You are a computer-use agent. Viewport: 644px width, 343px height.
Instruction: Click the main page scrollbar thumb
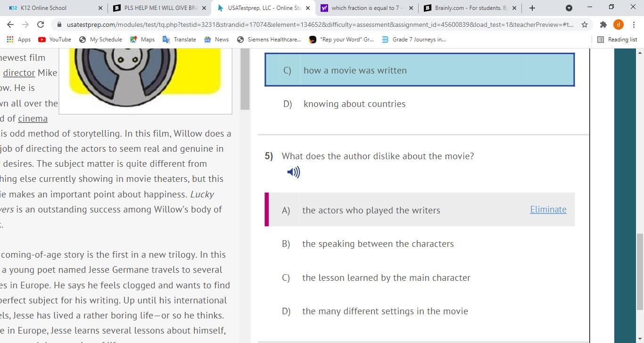point(640,272)
